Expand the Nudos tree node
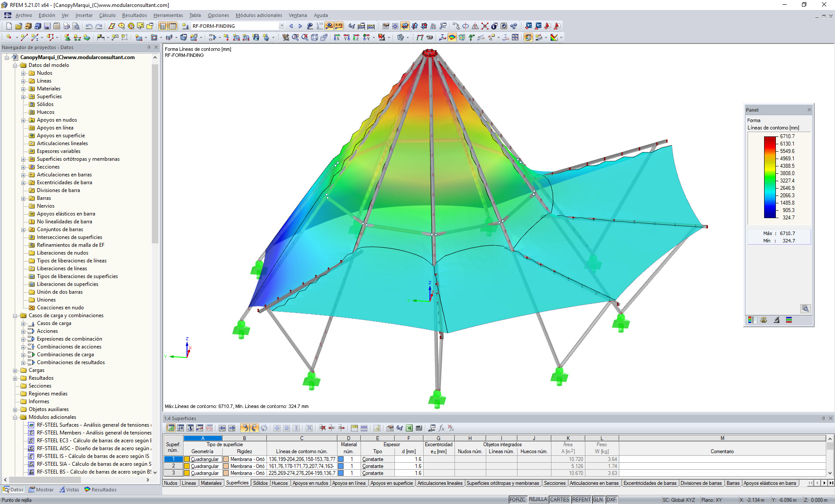Viewport: 835px width, 504px height. click(23, 73)
